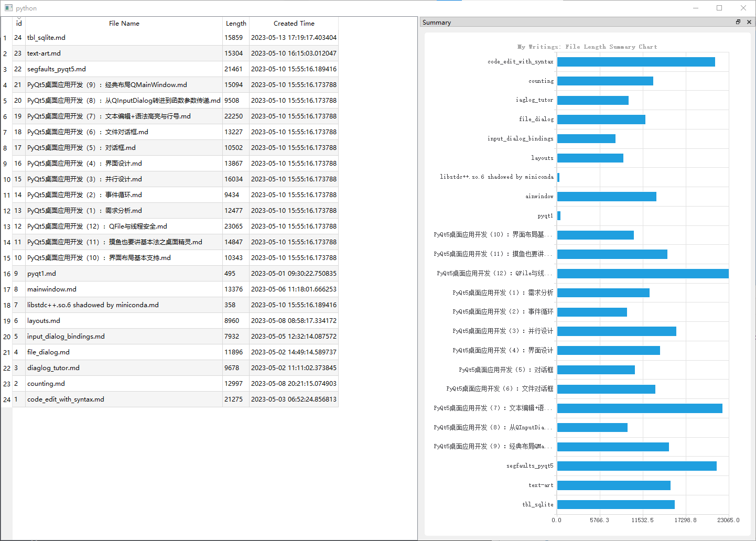This screenshot has height=541, width=756.
Task: Click the PyQt5桌面应用开发（7） chart bar
Action: tap(640, 408)
